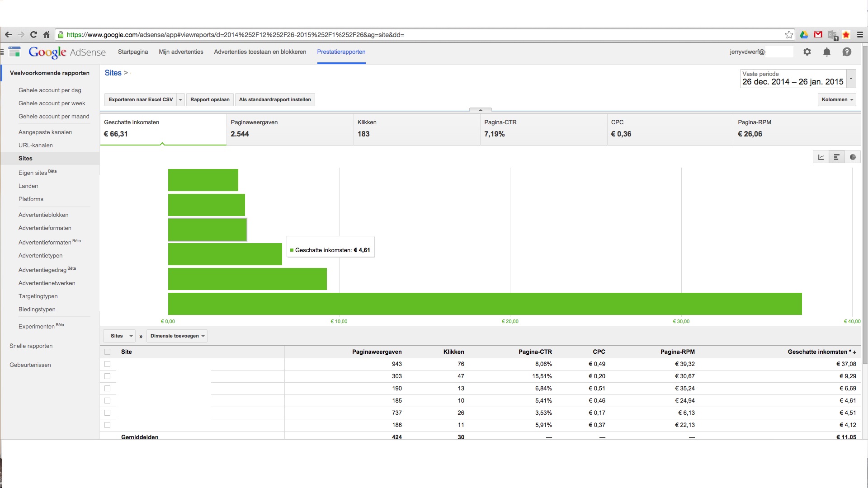Open Chrome hamburger menu

click(x=860, y=35)
